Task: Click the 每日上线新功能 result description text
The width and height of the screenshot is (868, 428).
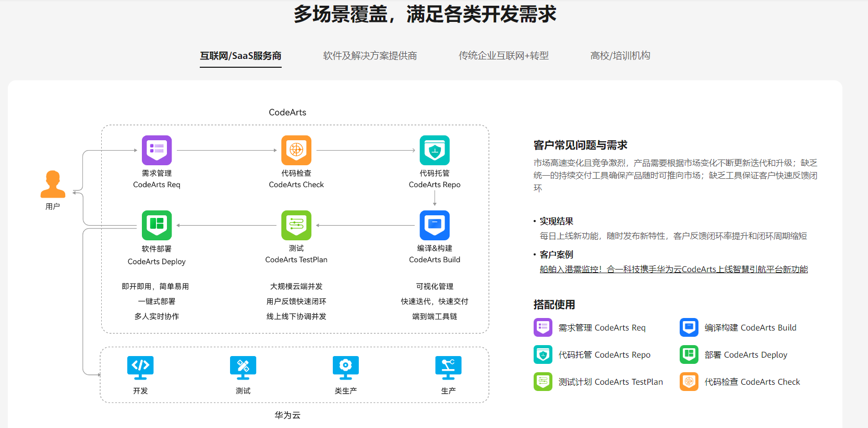Action: tap(673, 236)
